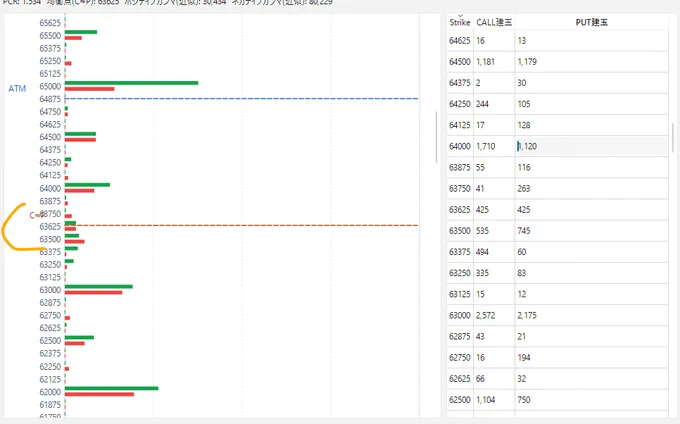The width and height of the screenshot is (680, 424).
Task: Select CALL cell 335 in row 63250
Action: tap(482, 273)
